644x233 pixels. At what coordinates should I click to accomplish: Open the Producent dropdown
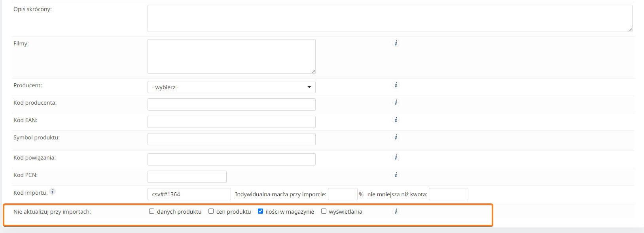[x=231, y=87]
